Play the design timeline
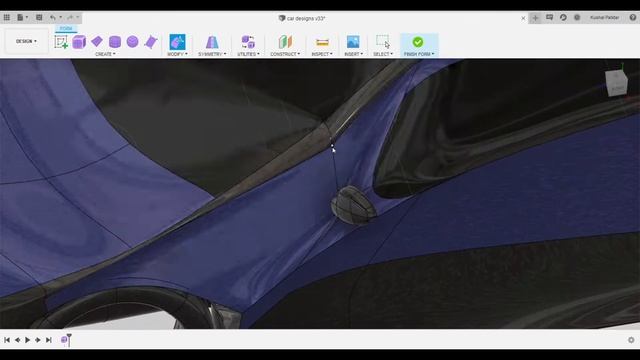Screen dimensions: 640x360 point(27,340)
